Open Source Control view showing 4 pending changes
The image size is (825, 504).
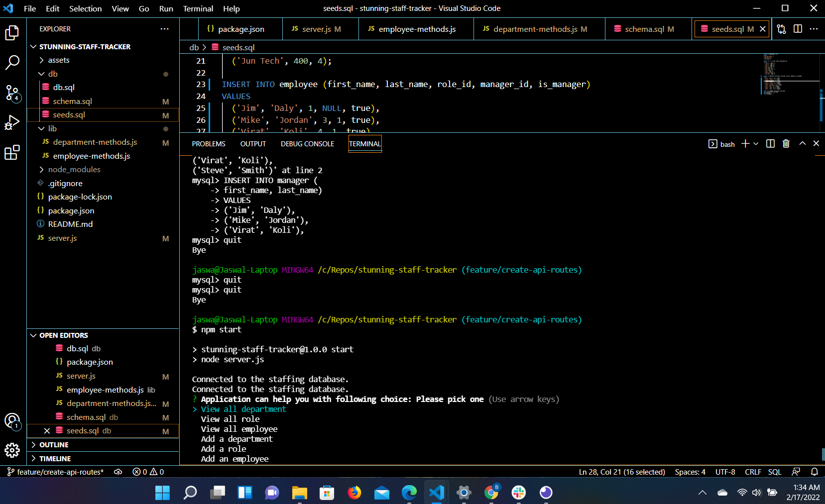click(x=12, y=93)
